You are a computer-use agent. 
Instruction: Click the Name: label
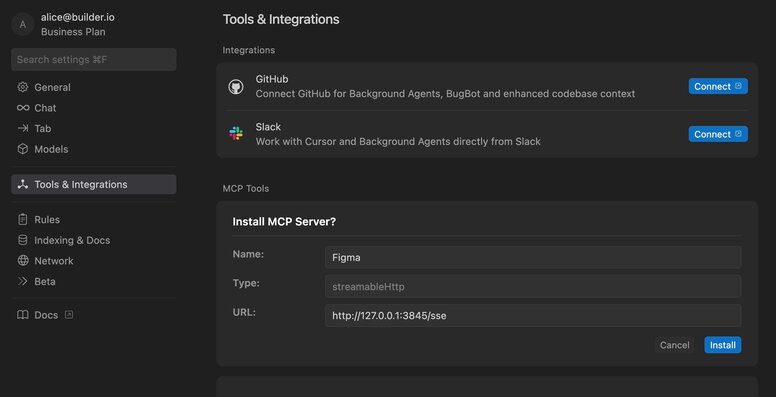click(x=248, y=254)
